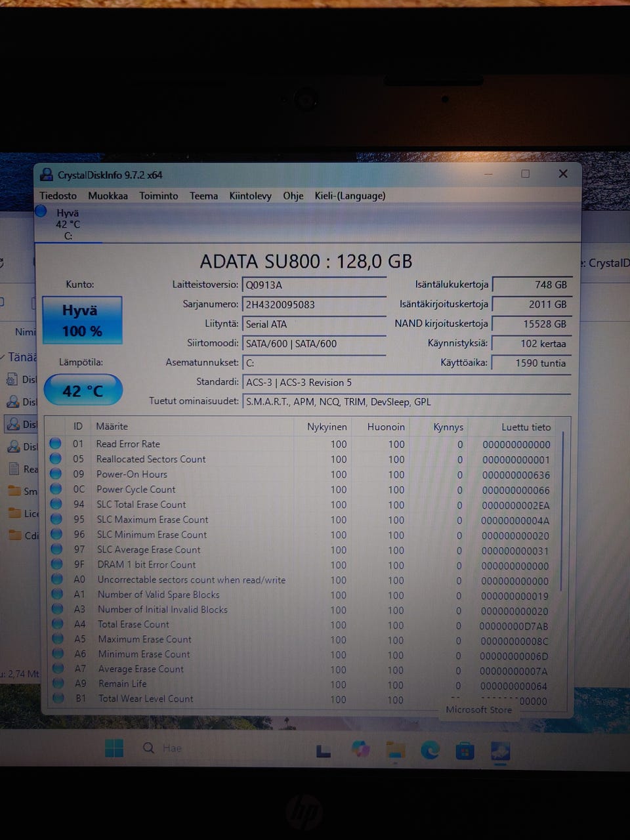Image resolution: width=630 pixels, height=840 pixels.
Task: Click status icon for SLC Maximum Erase Count
Action: pos(56,519)
